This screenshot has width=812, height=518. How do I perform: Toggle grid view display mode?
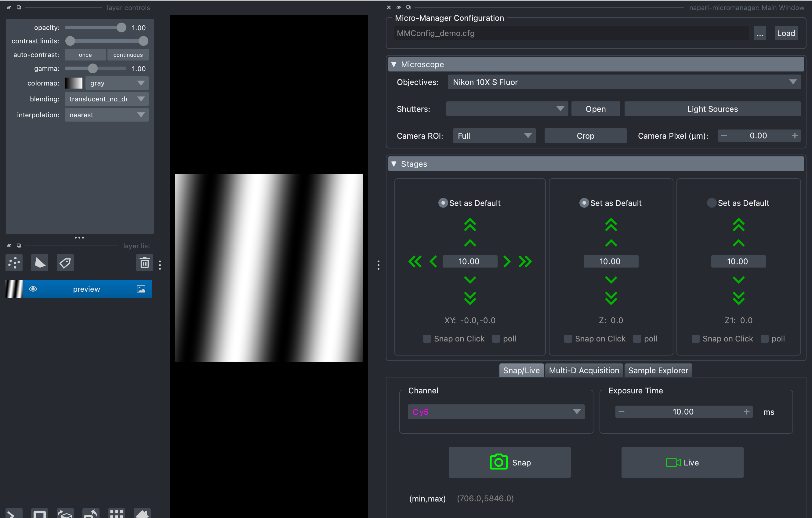click(116, 514)
